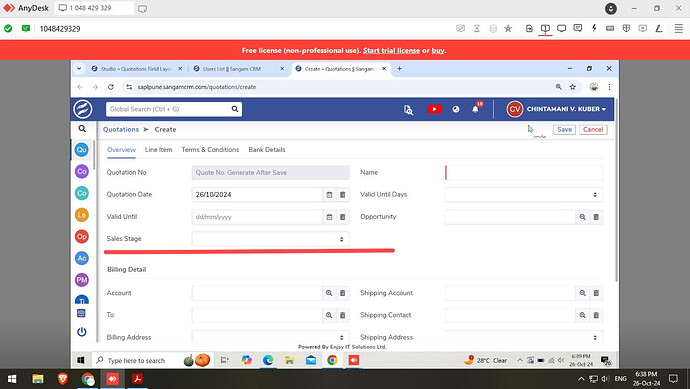The height and width of the screenshot is (389, 690).
Task: Click Start trial license link
Action: [x=391, y=51]
